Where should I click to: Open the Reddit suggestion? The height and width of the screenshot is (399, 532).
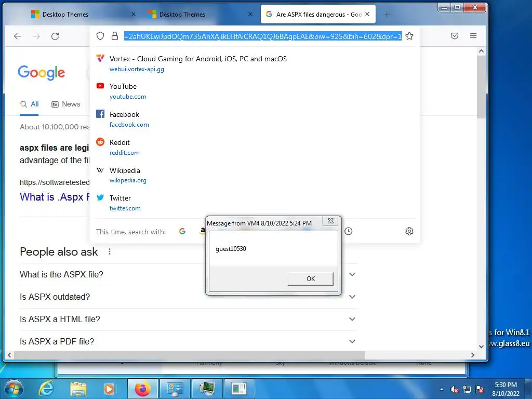[255, 147]
